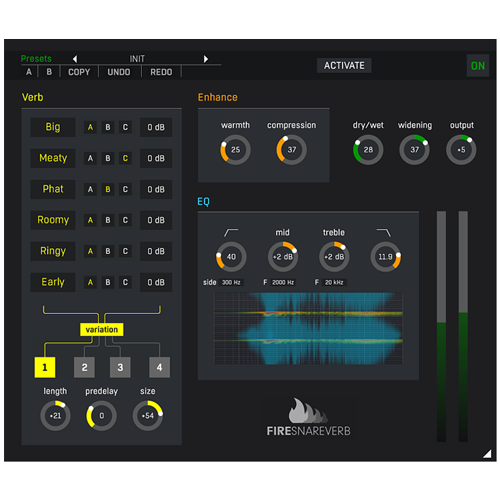Select variant A for Big
Viewport: 500px width, 500px height.
coord(90,127)
